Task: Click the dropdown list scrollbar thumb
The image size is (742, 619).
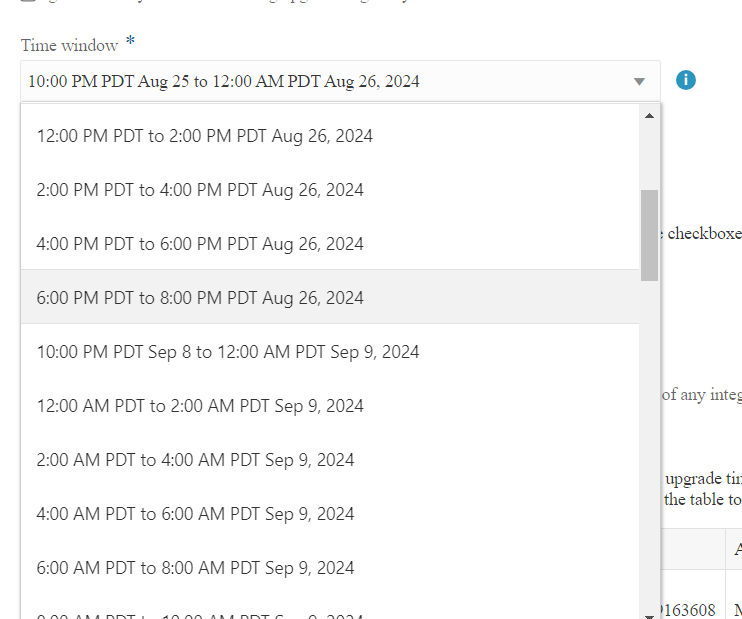Action: tap(649, 235)
